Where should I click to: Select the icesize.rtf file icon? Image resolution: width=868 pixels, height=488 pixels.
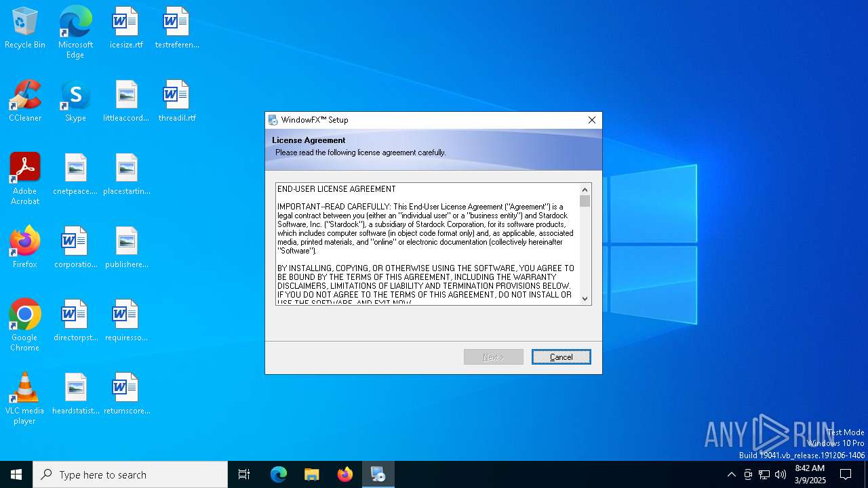click(126, 28)
